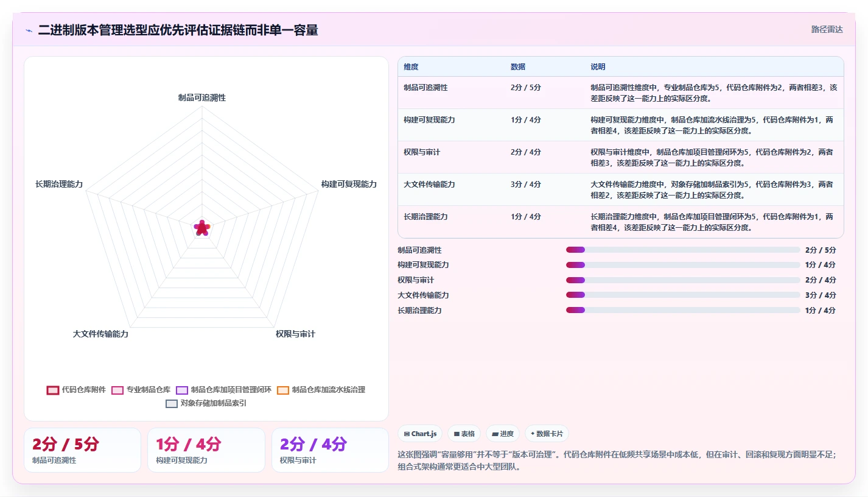The image size is (868, 497).
Task: Click the radar axis label 构建可复现能力
Action: 349,184
